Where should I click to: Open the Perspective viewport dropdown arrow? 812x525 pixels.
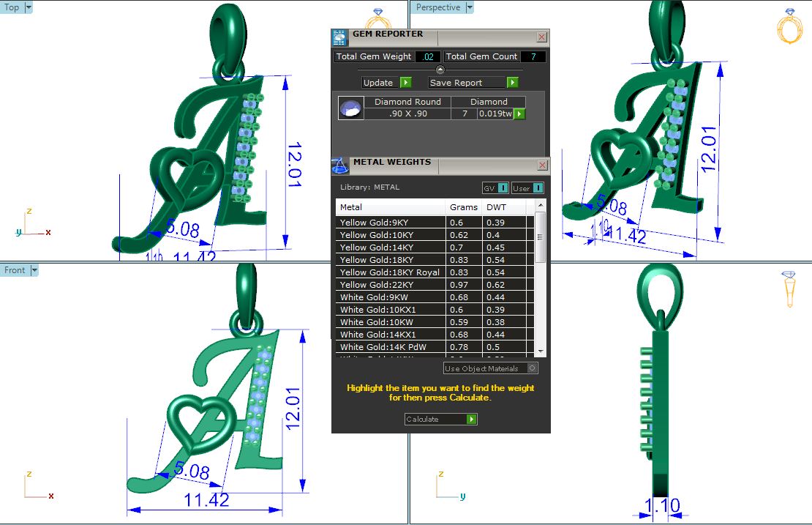click(x=470, y=7)
